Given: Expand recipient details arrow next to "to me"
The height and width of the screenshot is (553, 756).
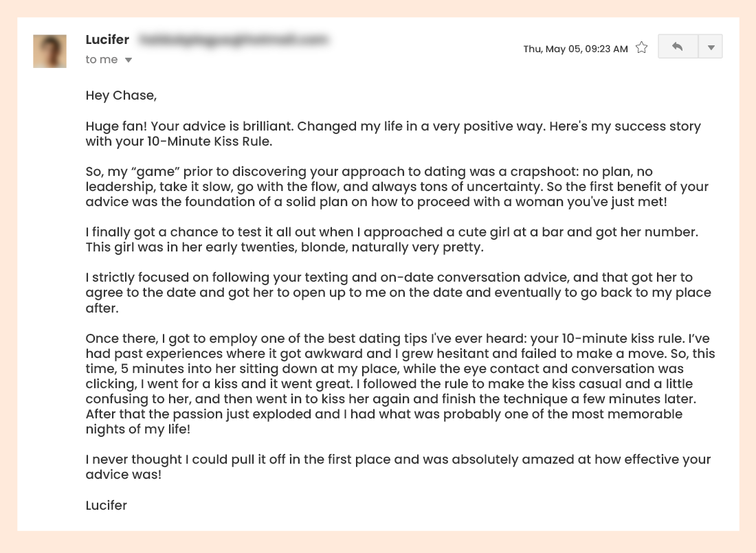Looking at the screenshot, I should tap(129, 60).
